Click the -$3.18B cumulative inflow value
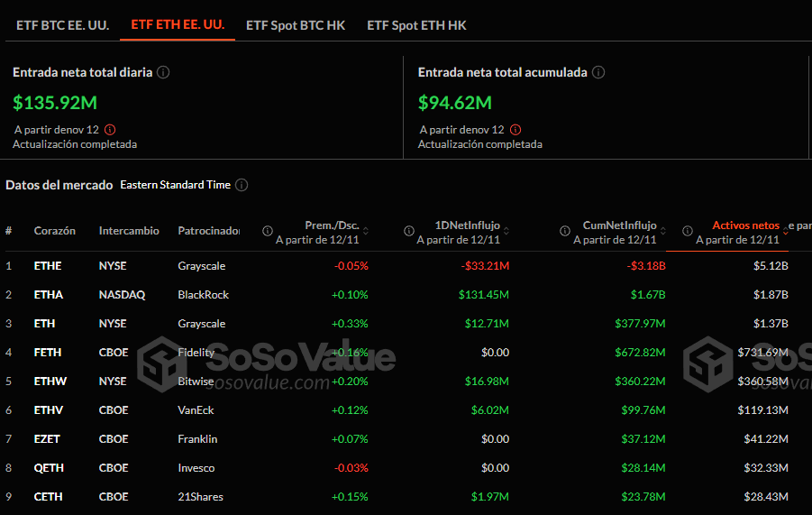The height and width of the screenshot is (515, 812). pos(646,266)
